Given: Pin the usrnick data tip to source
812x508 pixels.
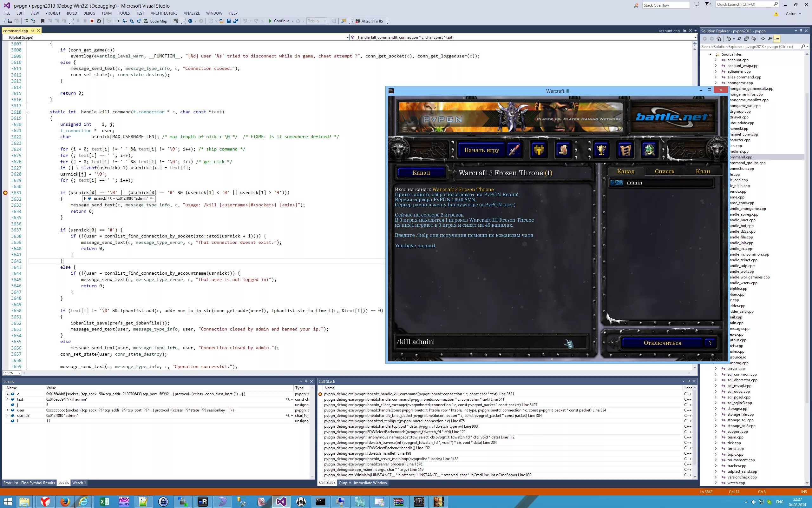Looking at the screenshot, I should pyautogui.click(x=152, y=198).
